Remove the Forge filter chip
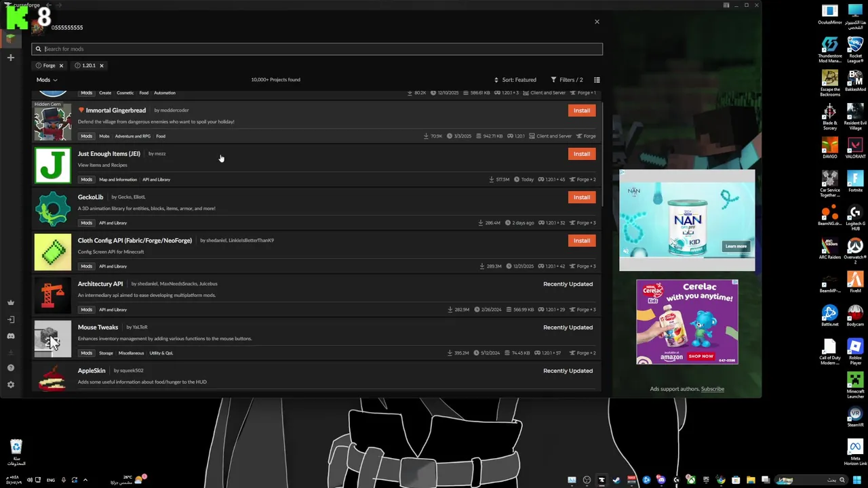Image resolution: width=868 pixels, height=488 pixels. pos(61,66)
